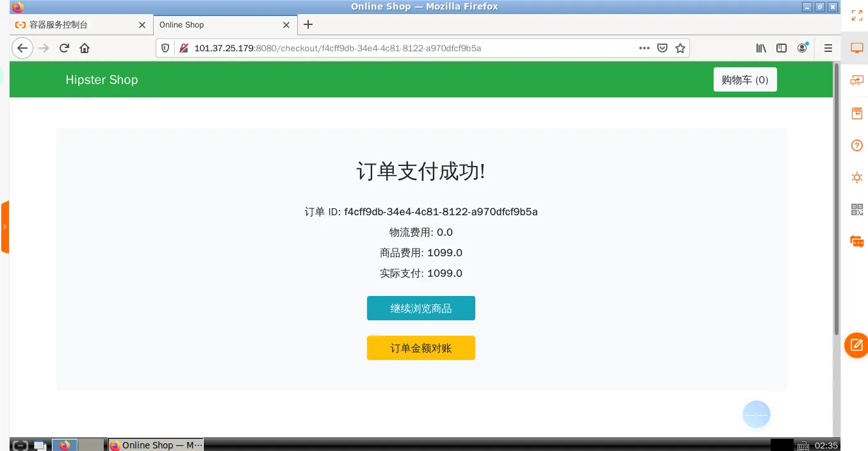Toggle the bookmark star for this page
Viewport: 868px width, 451px height.
click(680, 48)
